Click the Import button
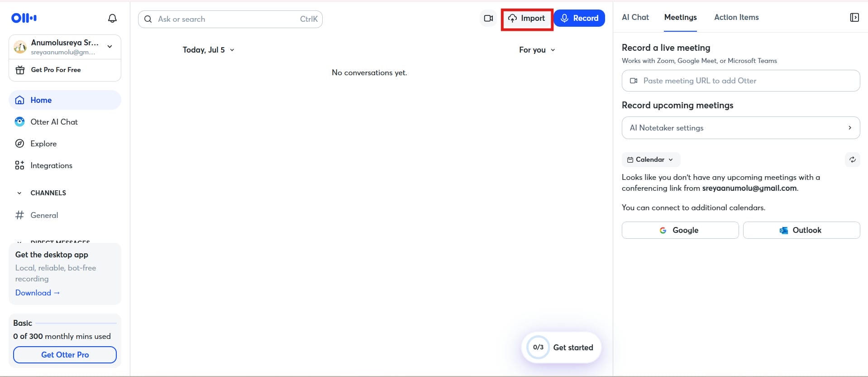Screen dimensions: 868x377 point(527,19)
